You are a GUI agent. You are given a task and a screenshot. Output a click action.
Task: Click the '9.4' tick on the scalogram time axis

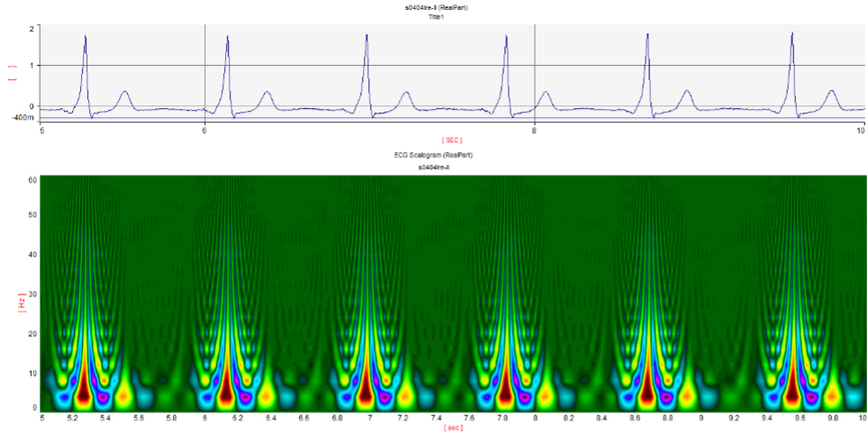(765, 420)
